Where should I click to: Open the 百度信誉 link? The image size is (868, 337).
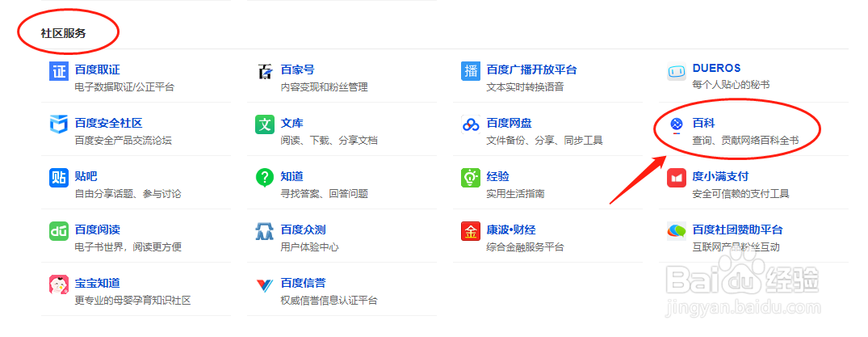303,283
